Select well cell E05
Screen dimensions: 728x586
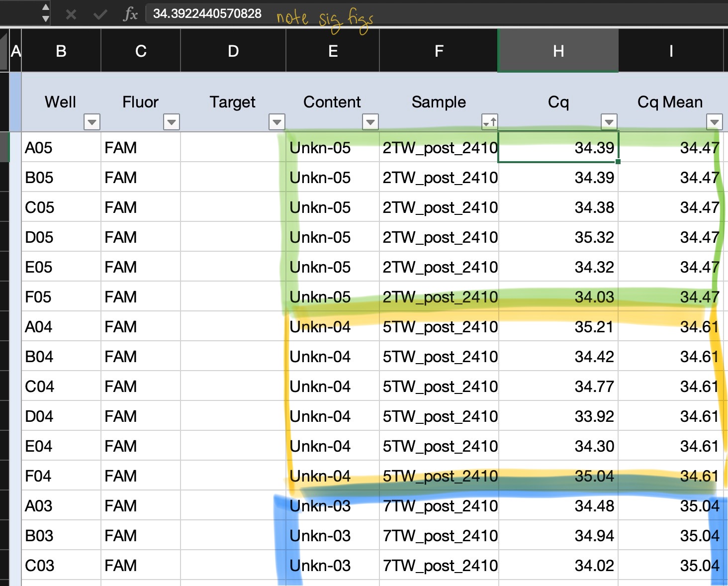pos(61,267)
